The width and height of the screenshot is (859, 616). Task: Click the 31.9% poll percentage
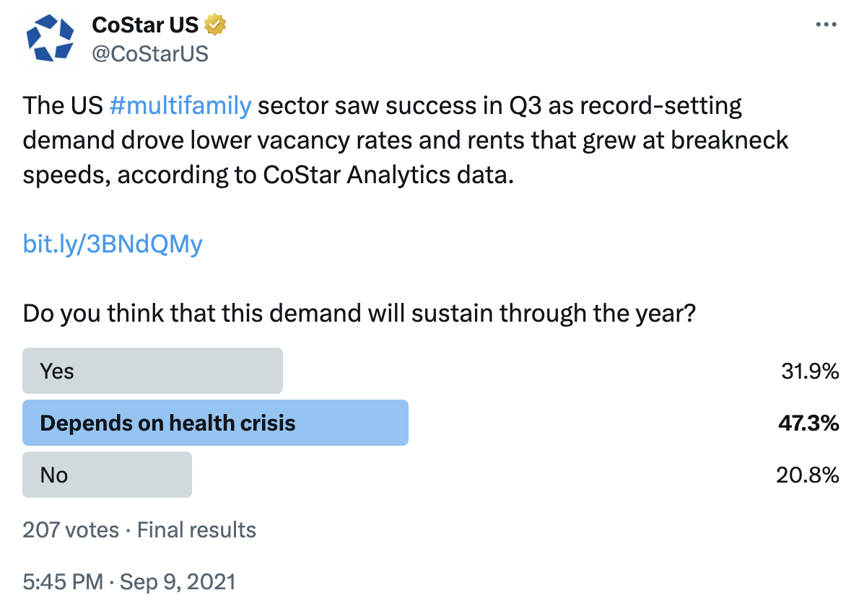[809, 371]
